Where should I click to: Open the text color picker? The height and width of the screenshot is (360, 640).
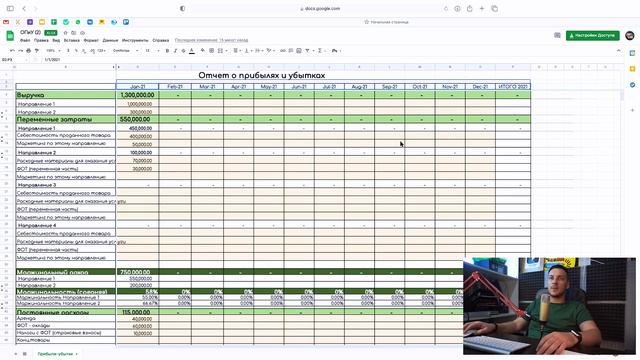pyautogui.click(x=192, y=51)
